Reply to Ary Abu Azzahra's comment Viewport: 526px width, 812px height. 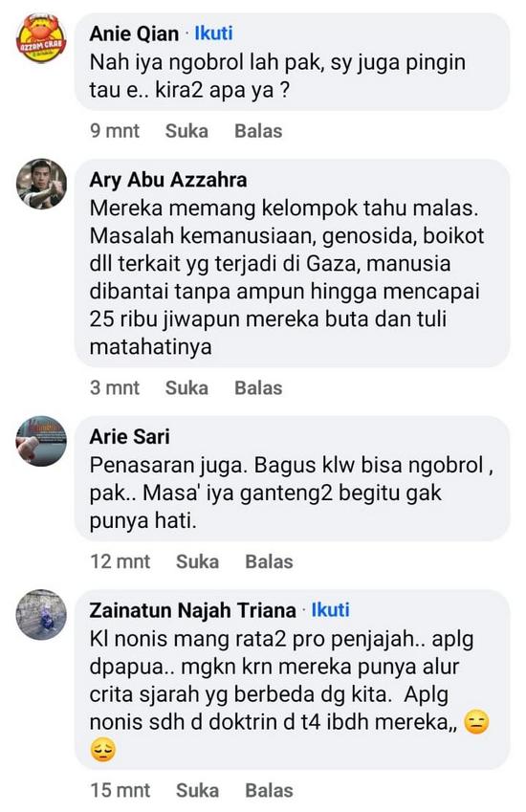[258, 387]
